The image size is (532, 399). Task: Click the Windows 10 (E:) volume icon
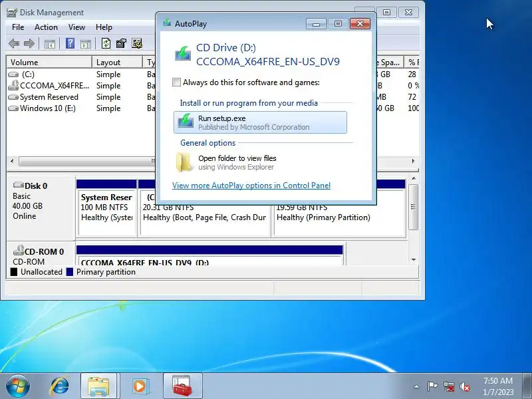(13, 108)
